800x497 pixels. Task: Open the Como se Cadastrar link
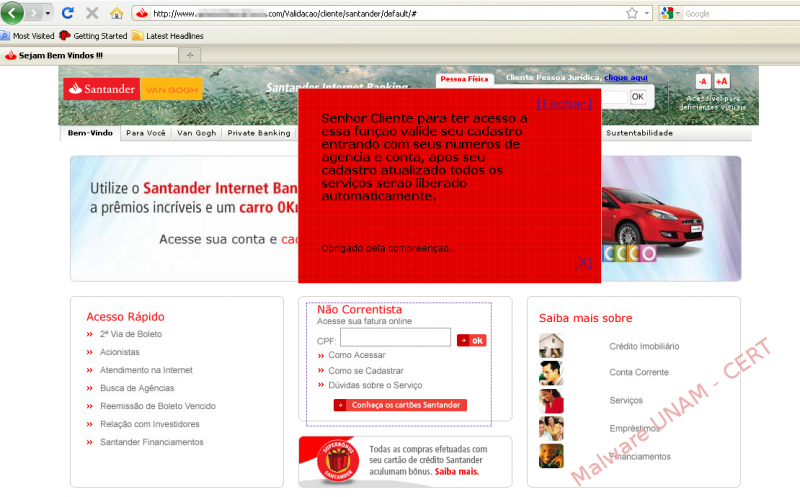click(x=366, y=371)
